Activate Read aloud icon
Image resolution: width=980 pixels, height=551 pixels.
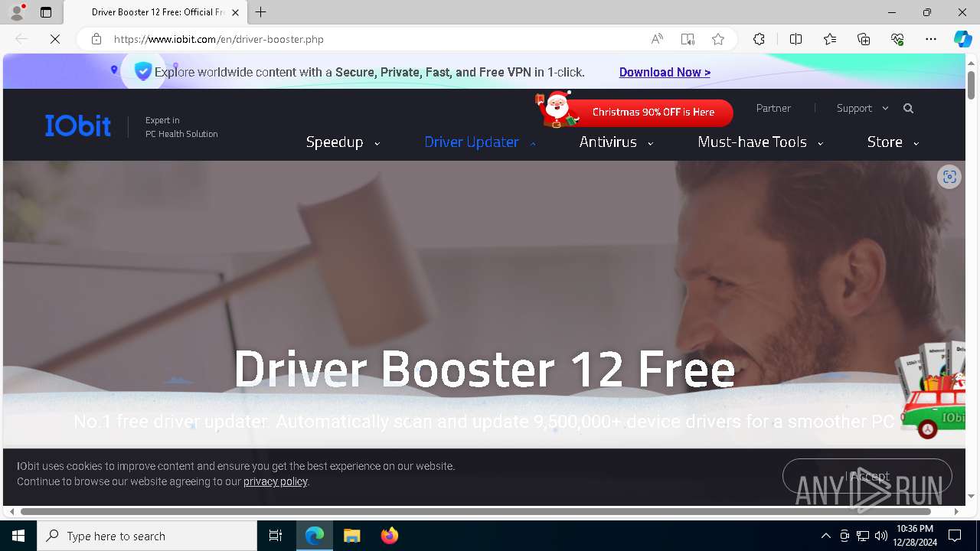click(657, 39)
